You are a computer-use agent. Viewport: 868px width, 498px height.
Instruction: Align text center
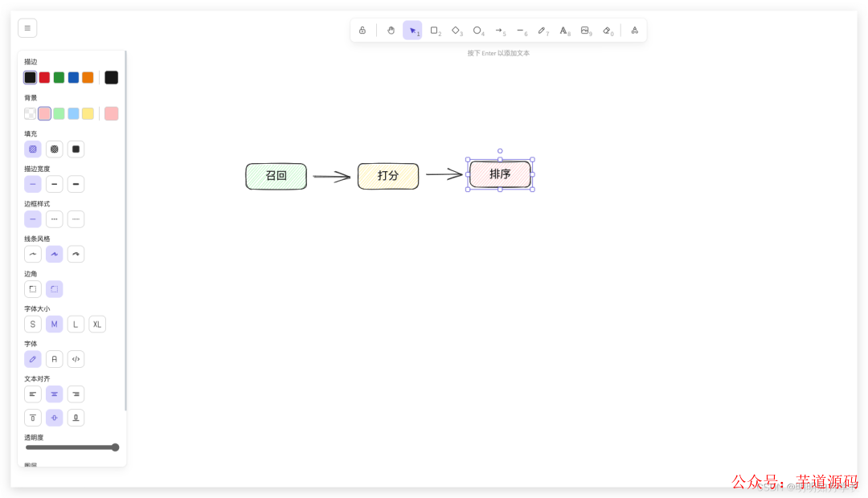[x=55, y=394]
